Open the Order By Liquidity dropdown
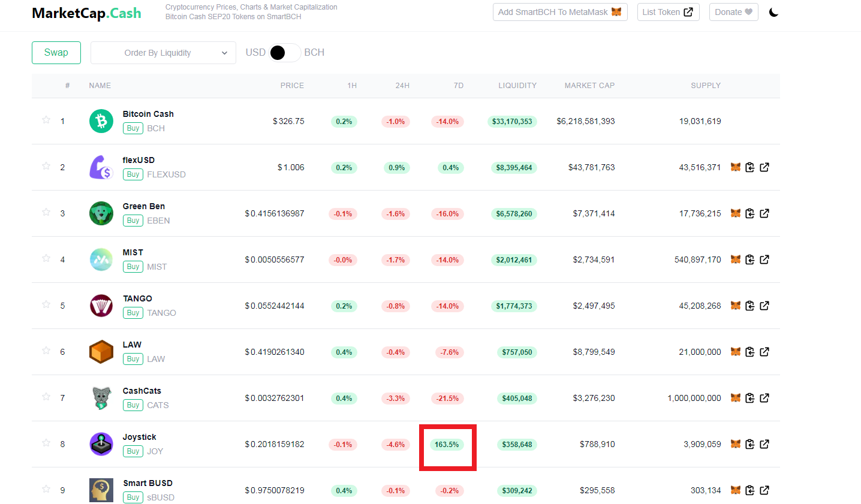 click(163, 53)
